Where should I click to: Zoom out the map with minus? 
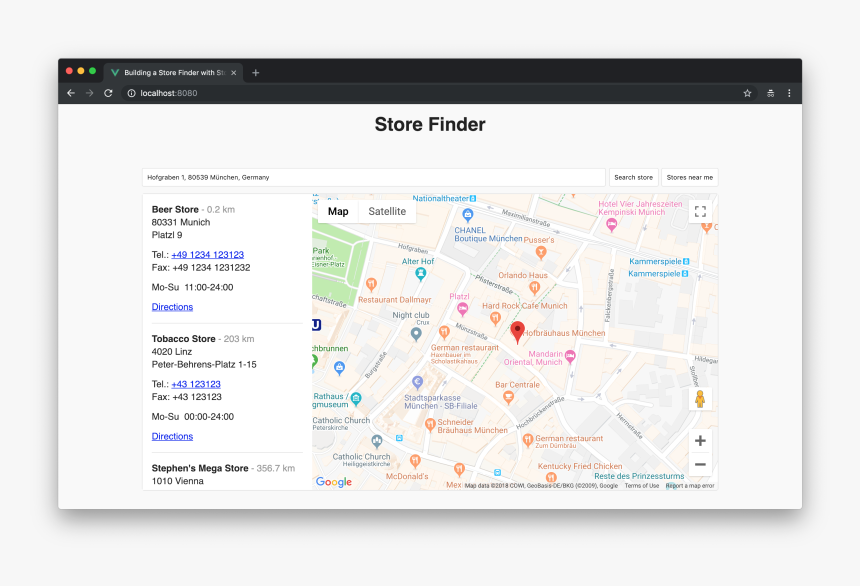(700, 464)
